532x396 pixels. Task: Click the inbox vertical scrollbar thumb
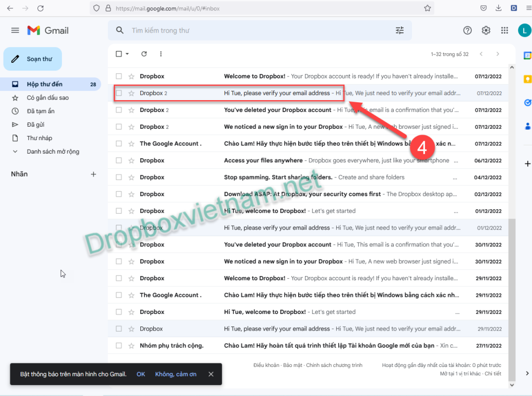tap(512, 299)
